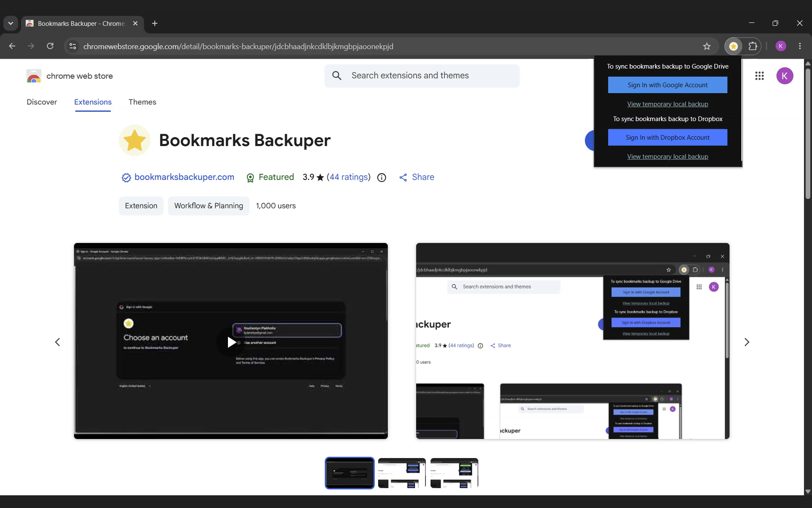View temporary local backup under Google Drive
The image size is (812, 508).
point(667,104)
